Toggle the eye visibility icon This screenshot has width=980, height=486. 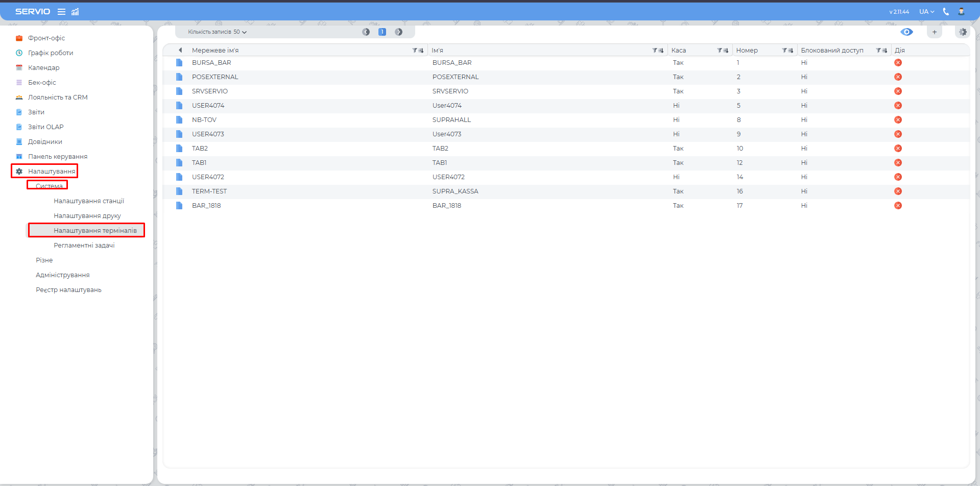pos(906,32)
